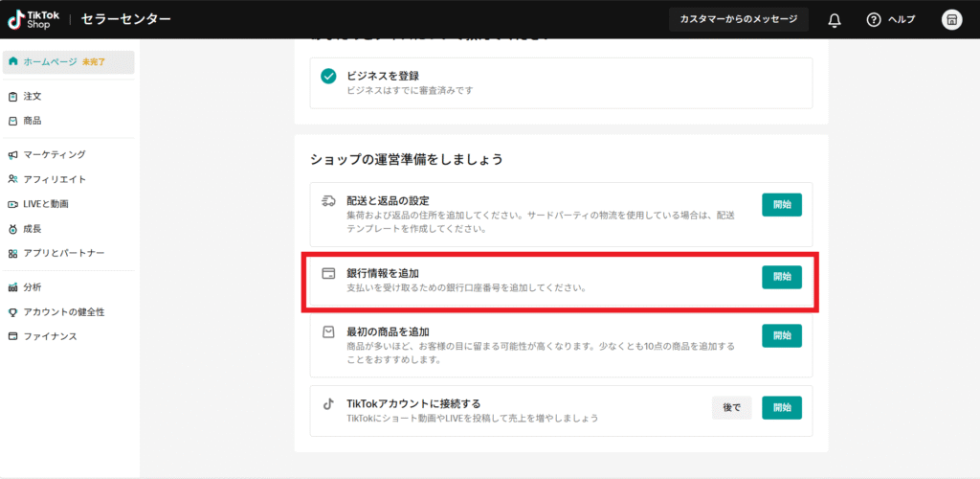Click the TikTokアカウントに接続する title
This screenshot has width=980, height=479.
tap(413, 403)
